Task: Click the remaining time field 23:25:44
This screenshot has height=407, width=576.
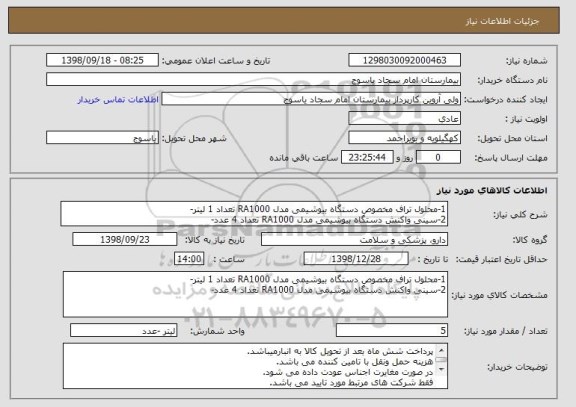Action: 367,158
